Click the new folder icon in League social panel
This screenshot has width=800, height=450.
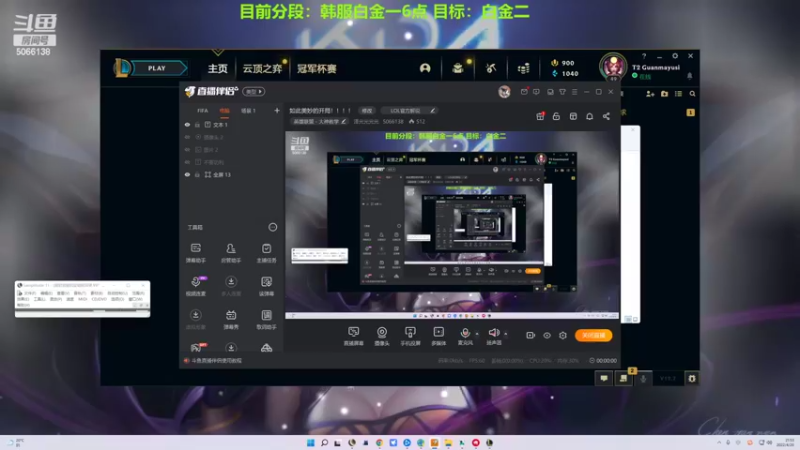pyautogui.click(x=664, y=94)
